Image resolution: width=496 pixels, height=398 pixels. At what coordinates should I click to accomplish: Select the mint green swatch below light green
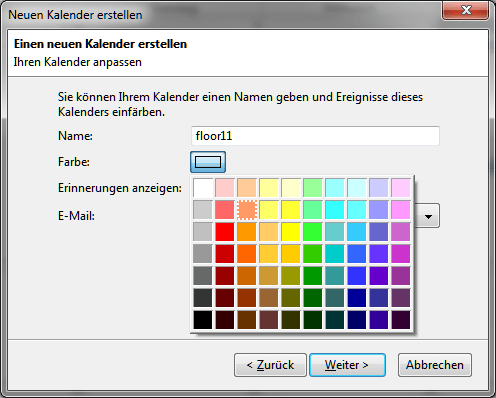coord(313,210)
